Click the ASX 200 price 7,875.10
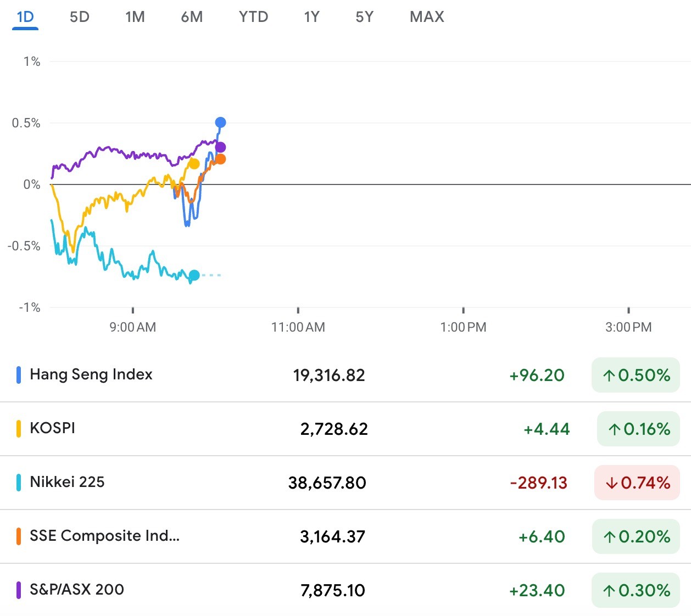 click(x=332, y=591)
